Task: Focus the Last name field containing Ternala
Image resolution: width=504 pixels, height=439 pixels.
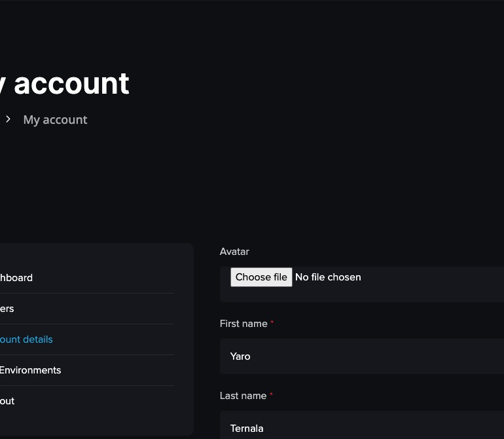Action: 360,427
